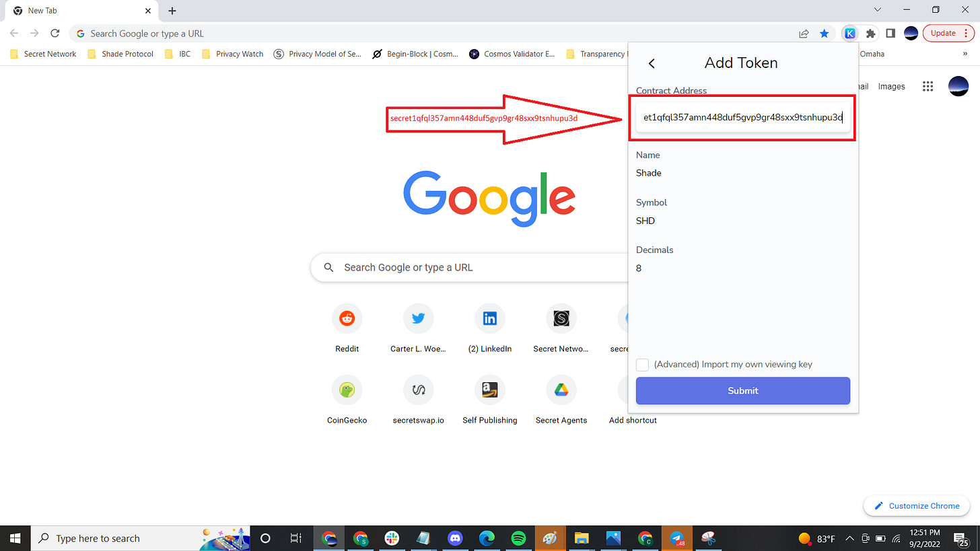Open the Carter L. Woe... Twitter shortcut

coord(418,328)
